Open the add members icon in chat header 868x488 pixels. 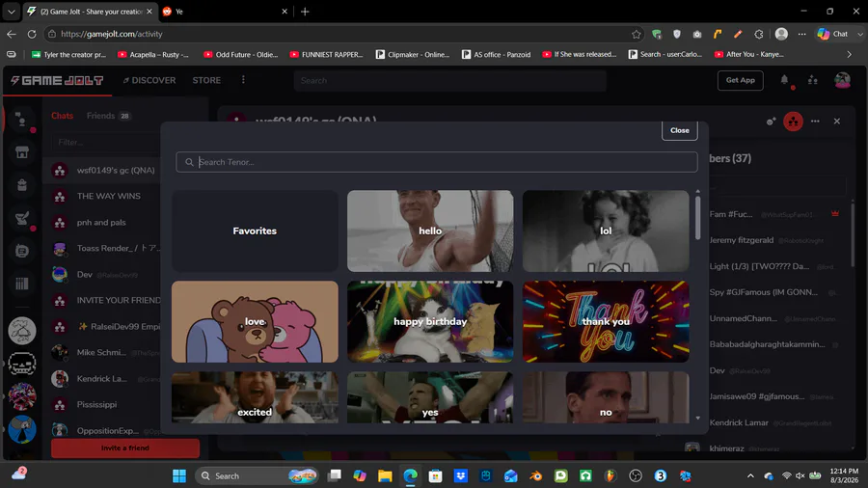(x=771, y=122)
